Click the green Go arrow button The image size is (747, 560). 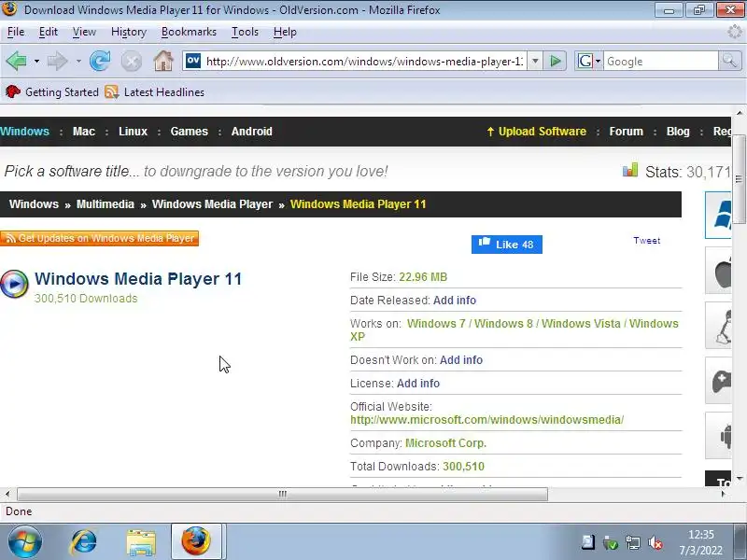coord(555,61)
